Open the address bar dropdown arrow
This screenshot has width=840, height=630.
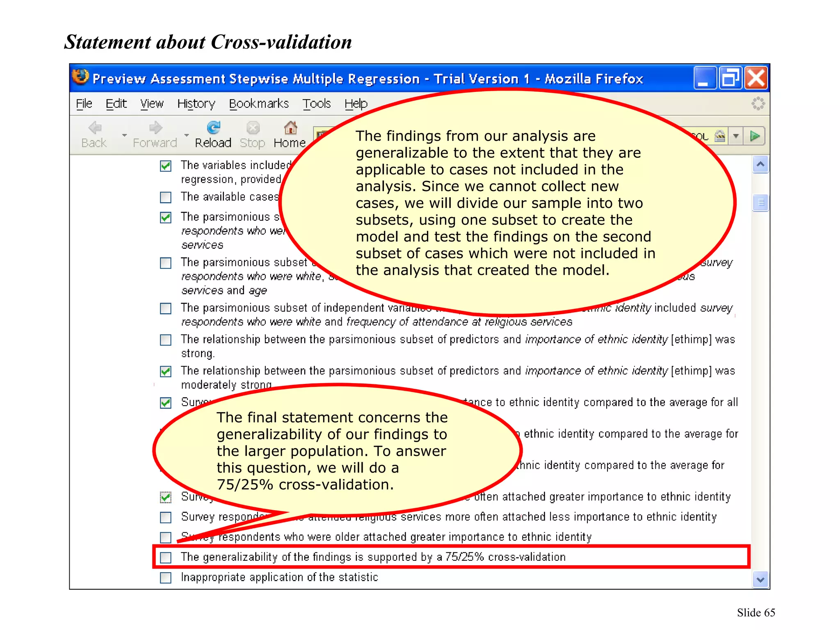coord(736,136)
